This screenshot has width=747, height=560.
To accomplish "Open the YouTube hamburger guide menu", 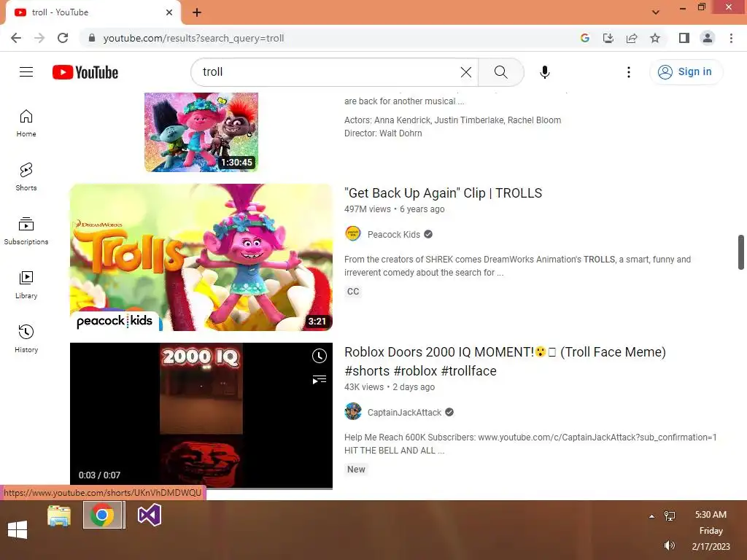I will click(x=26, y=72).
